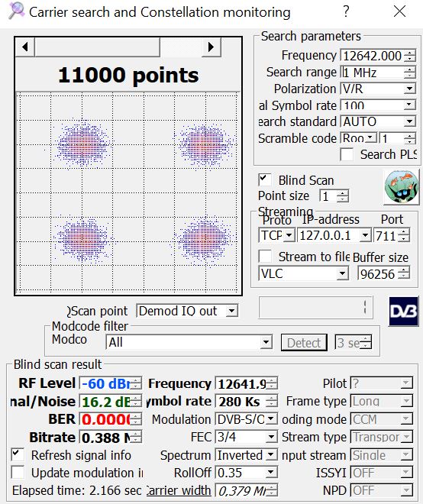Click the Frequency 12642.000 field
This screenshot has width=423, height=504.
click(372, 56)
